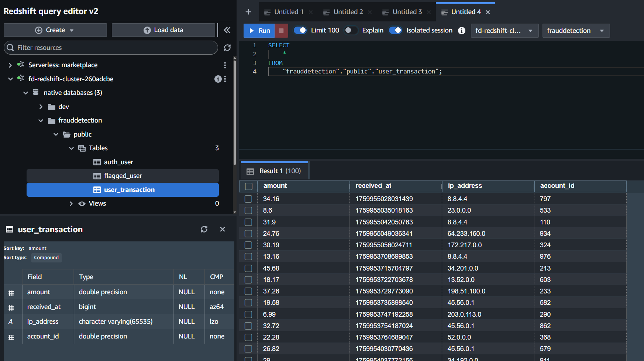Expand the dev database folder
This screenshot has height=361, width=644.
pyautogui.click(x=41, y=107)
